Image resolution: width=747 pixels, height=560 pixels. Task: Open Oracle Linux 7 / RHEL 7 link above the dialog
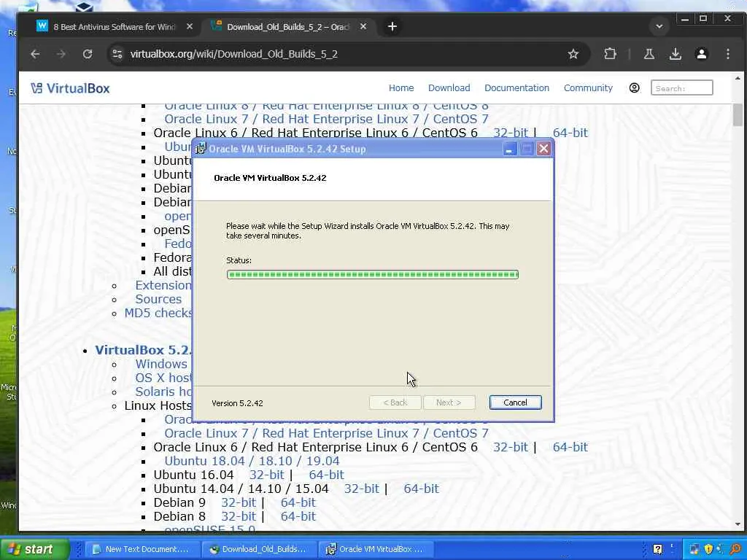click(326, 119)
